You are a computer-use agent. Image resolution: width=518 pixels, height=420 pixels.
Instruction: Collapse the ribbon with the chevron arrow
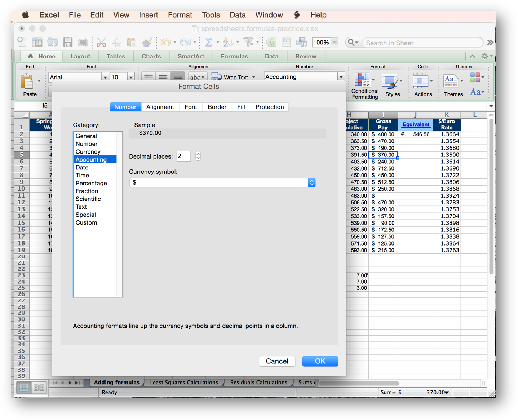(472, 56)
